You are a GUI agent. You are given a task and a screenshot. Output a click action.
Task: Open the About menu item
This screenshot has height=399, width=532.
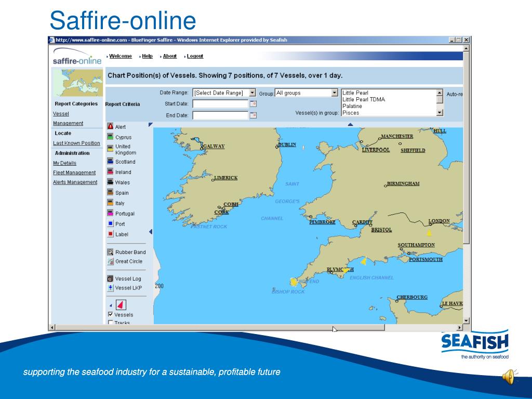click(x=170, y=56)
